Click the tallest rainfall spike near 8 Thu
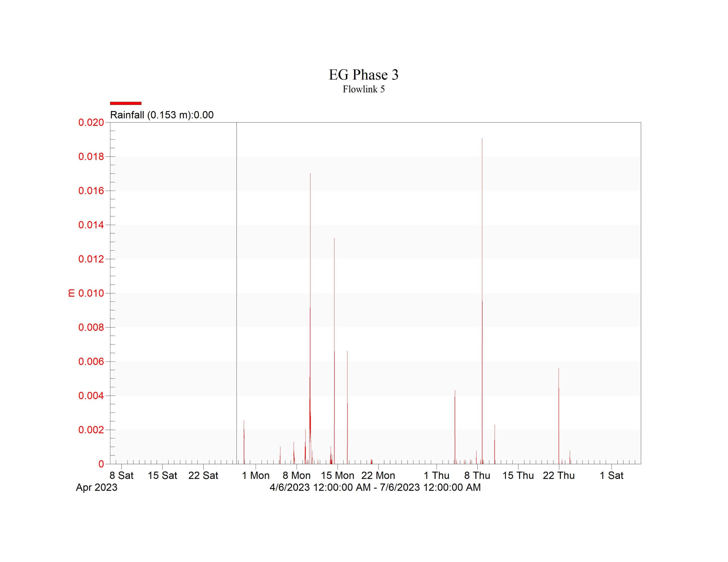The width and height of the screenshot is (728, 562). pos(482,301)
